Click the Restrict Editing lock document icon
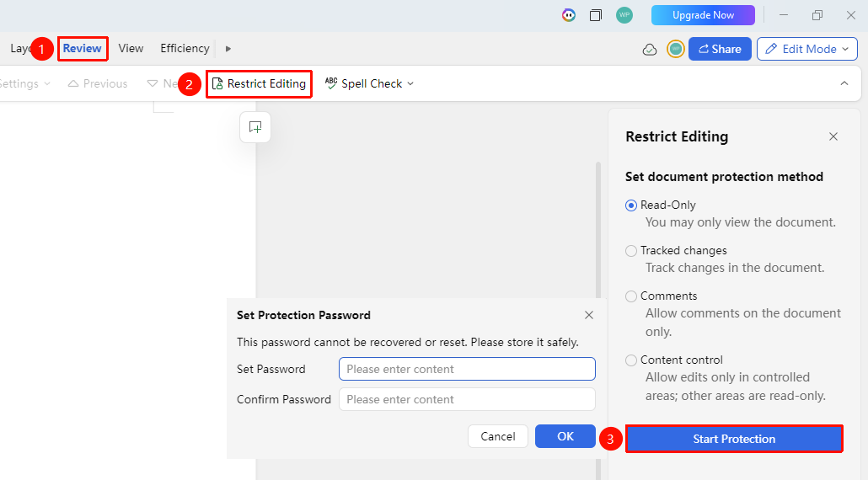868x480 pixels. [x=217, y=83]
